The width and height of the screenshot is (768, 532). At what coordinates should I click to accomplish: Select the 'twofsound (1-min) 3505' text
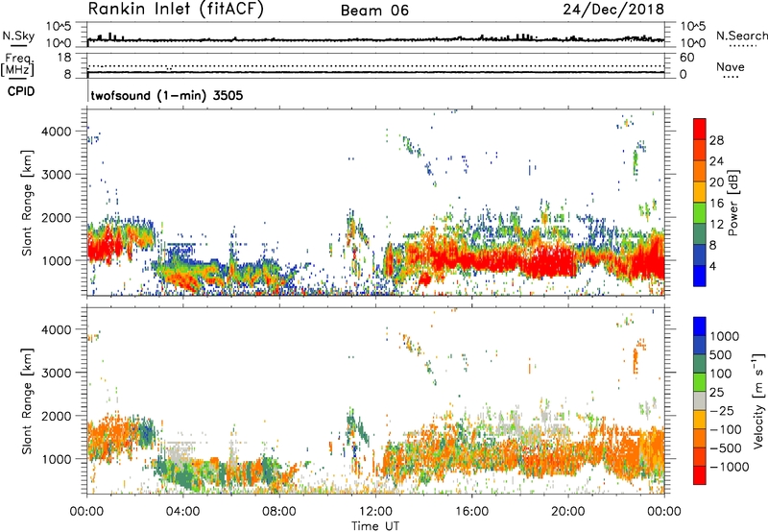pos(167,95)
